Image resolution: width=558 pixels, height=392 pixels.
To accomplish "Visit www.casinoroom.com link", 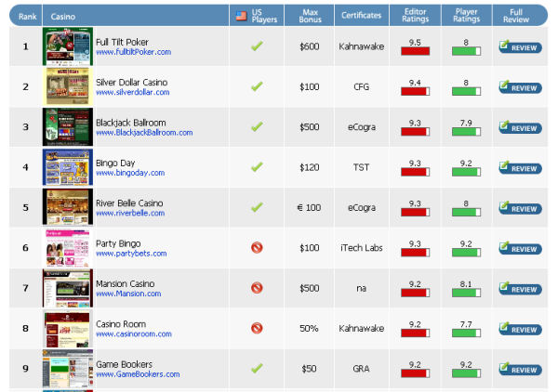I will (x=134, y=334).
